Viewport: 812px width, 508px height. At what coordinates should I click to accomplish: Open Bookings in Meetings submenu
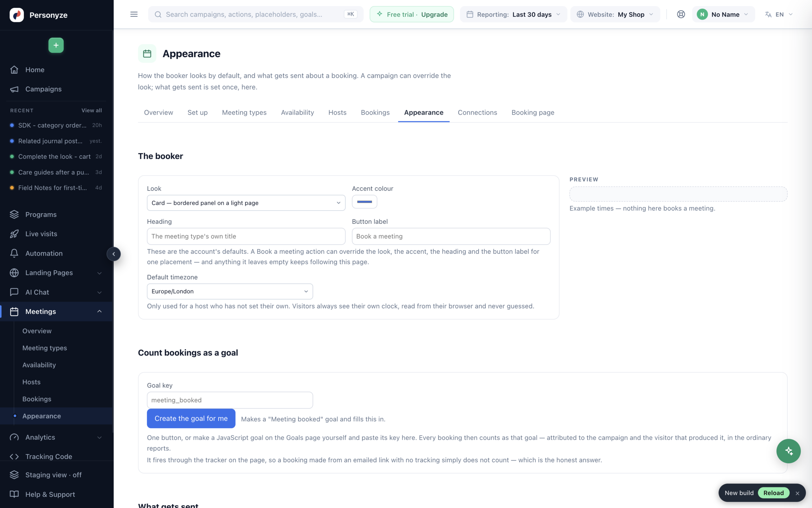tap(36, 399)
